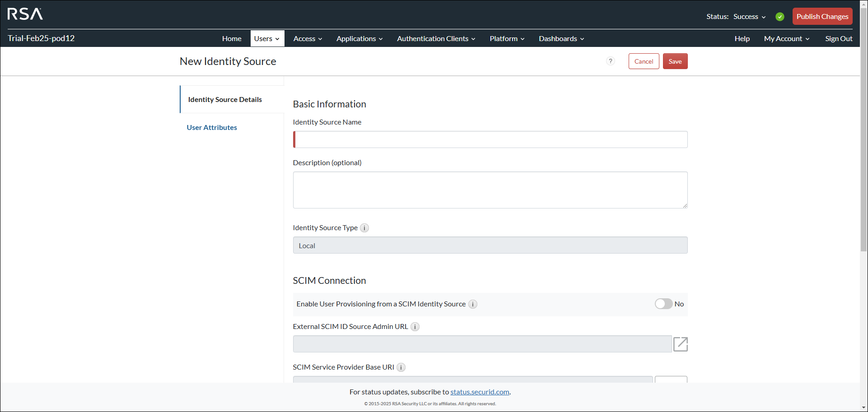Enable user provisioning from a SCIM source
The image size is (868, 412).
pos(663,304)
